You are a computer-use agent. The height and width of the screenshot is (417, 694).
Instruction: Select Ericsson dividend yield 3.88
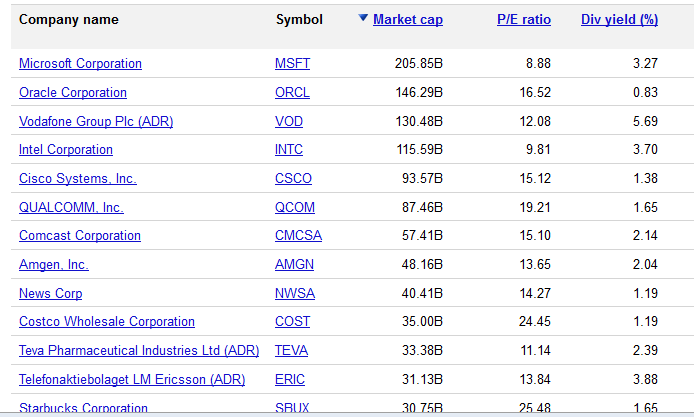645,379
